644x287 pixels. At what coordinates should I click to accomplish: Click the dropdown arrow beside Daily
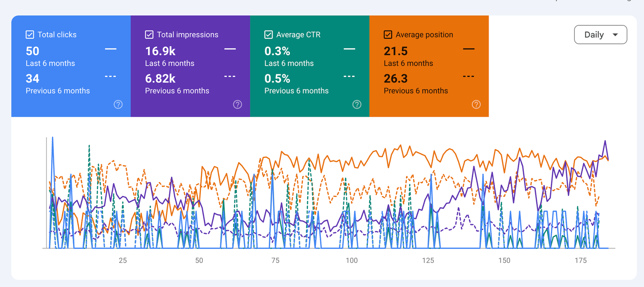click(615, 35)
